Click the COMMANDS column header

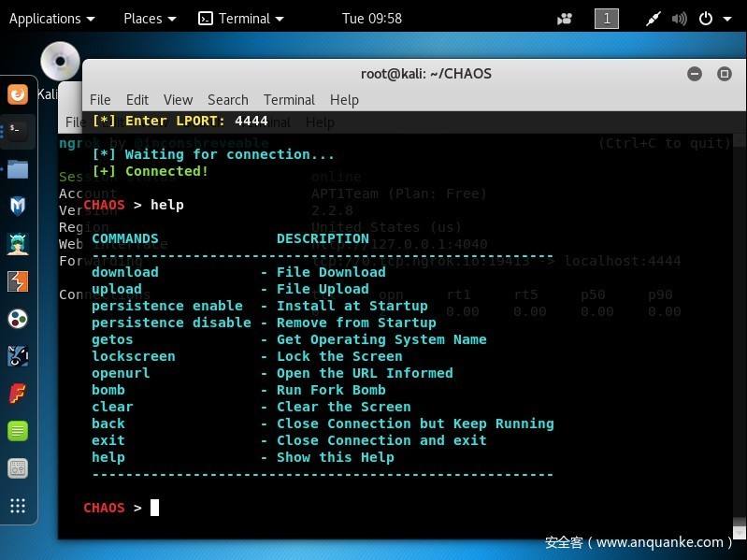[125, 238]
